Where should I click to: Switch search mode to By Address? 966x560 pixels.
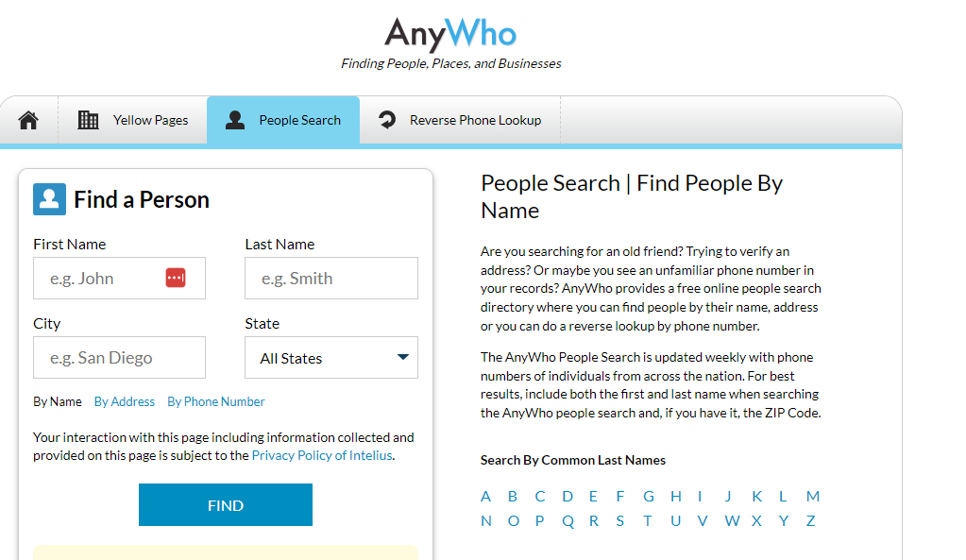point(125,401)
